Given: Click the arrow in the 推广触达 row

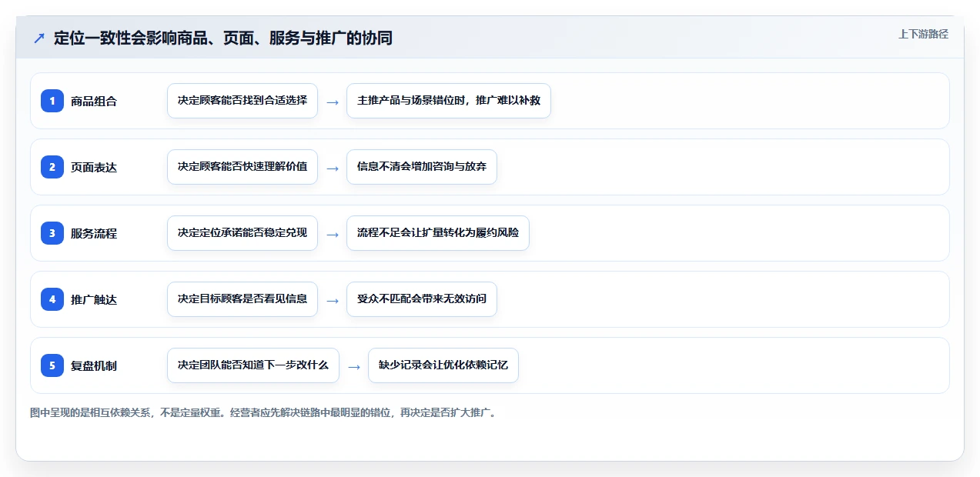Looking at the screenshot, I should pos(333,300).
